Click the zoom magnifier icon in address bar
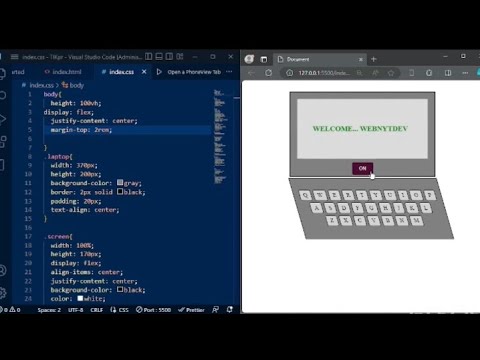Screen dimensions: 480x360 pos(359,73)
